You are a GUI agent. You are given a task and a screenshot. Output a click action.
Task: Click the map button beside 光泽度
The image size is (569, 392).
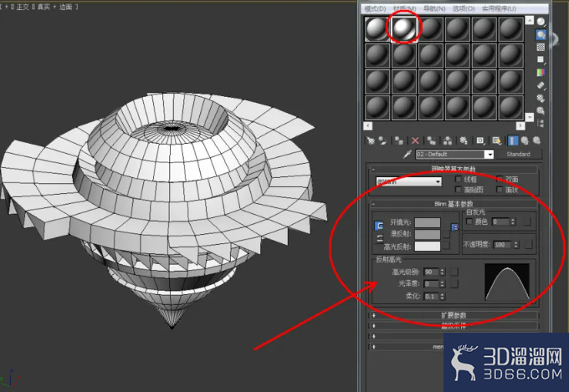454,284
